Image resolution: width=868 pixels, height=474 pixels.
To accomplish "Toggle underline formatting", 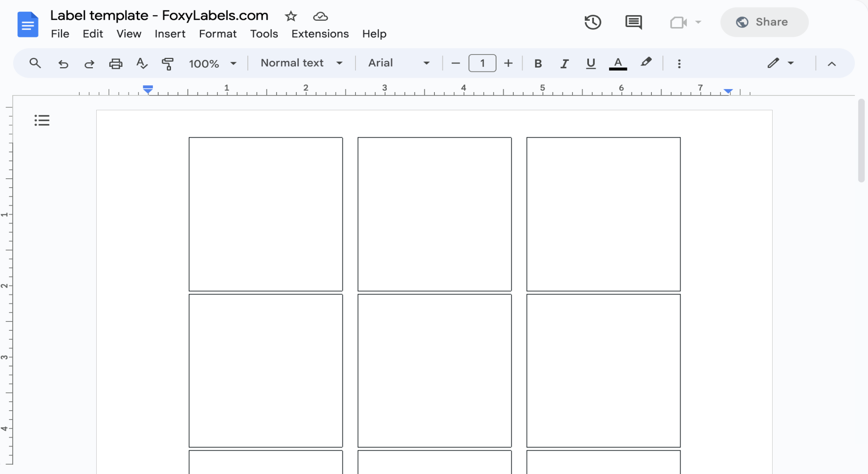I will coord(590,63).
